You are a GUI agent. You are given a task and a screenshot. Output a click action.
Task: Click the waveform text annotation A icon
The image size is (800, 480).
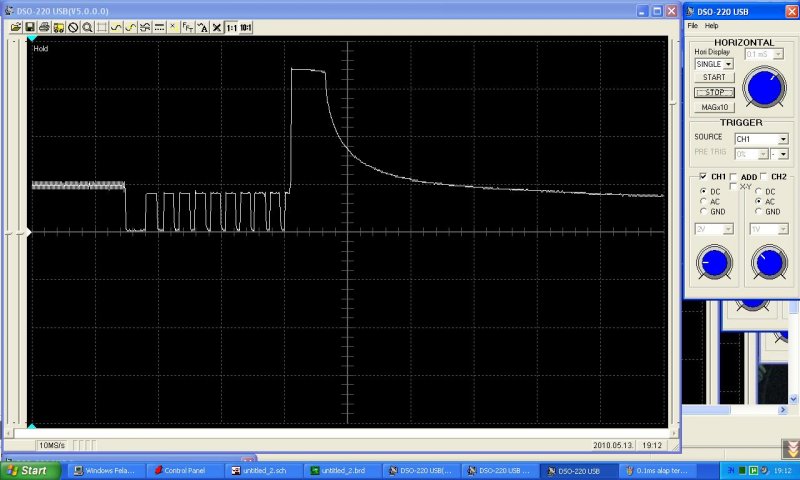[203, 28]
